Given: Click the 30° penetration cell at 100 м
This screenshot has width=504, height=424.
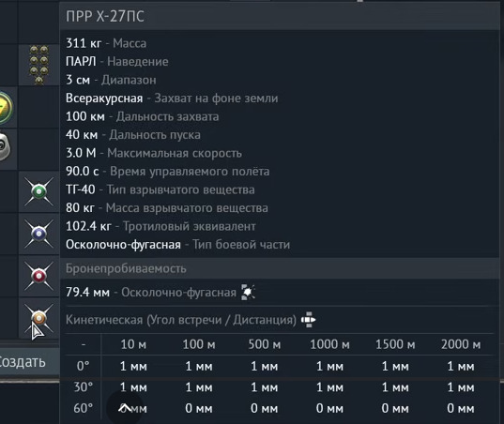Looking at the screenshot, I should point(199,387).
